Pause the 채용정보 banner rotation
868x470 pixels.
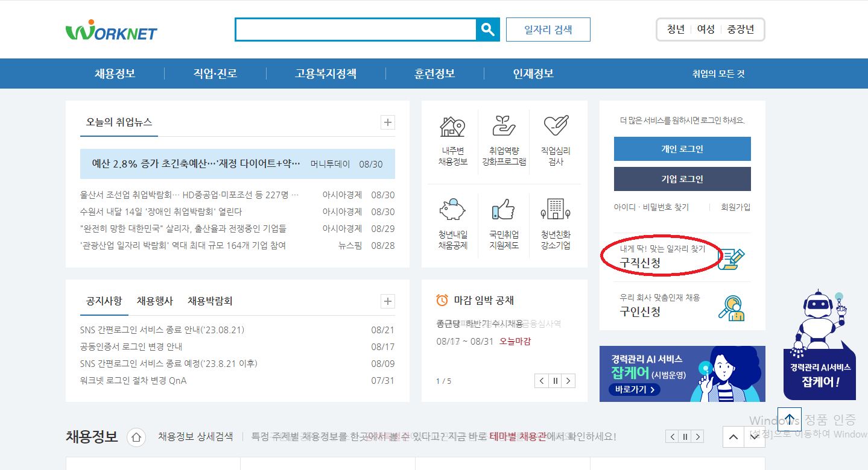click(x=686, y=436)
